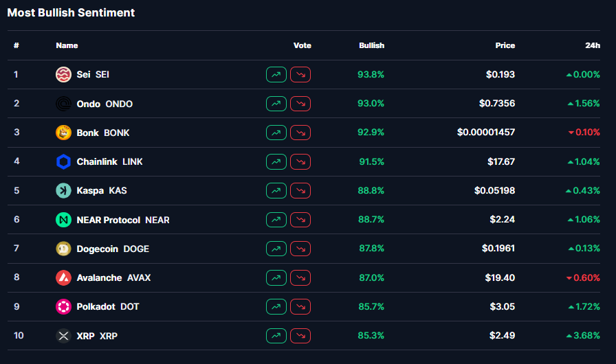The height and width of the screenshot is (364, 616).
Task: Sort by the Name column header
Action: (x=67, y=45)
